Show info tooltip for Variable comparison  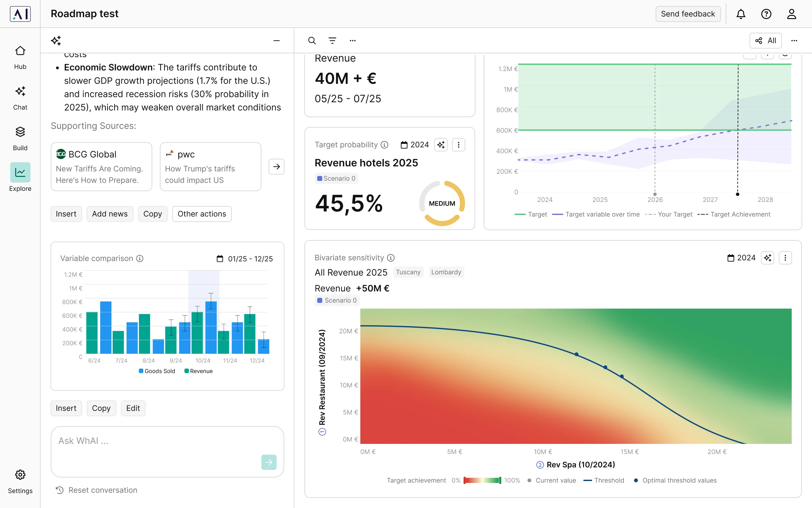pyautogui.click(x=140, y=258)
